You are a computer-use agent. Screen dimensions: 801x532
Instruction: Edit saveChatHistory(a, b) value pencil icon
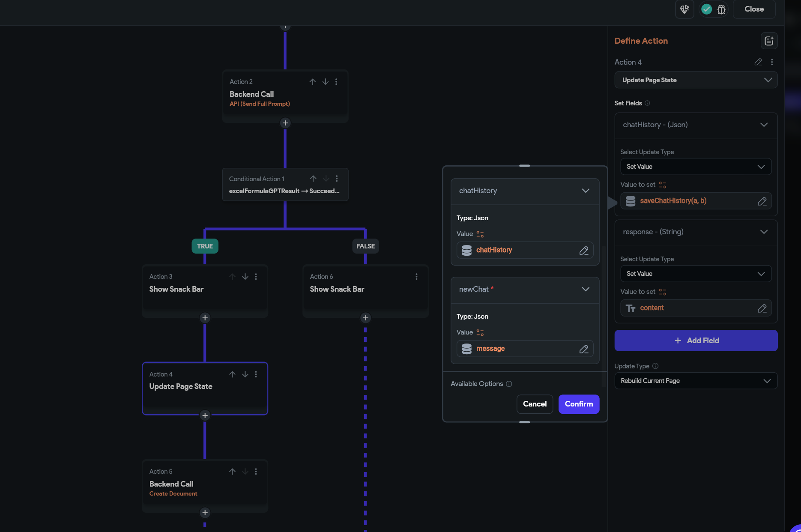[762, 201]
